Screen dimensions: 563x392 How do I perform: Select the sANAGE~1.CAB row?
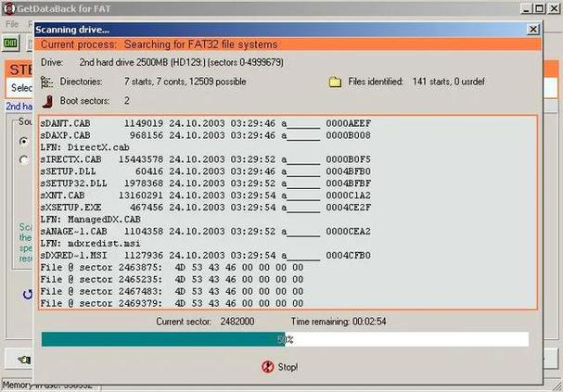tap(205, 232)
